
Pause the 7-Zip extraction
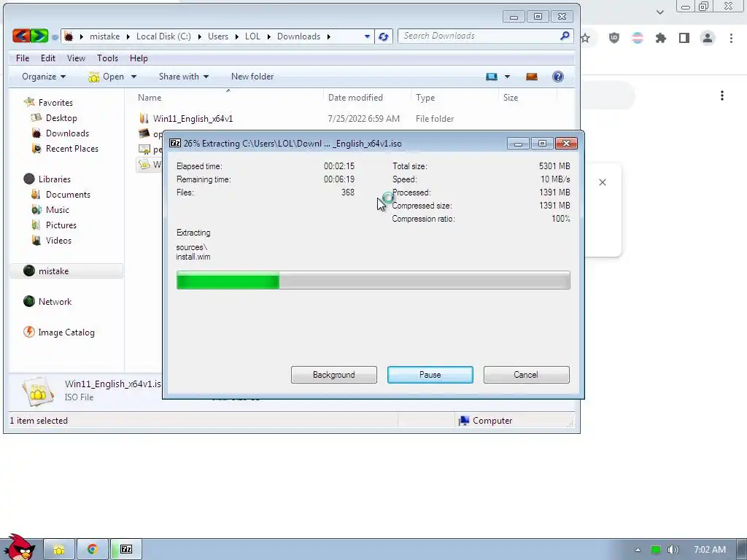pos(430,375)
